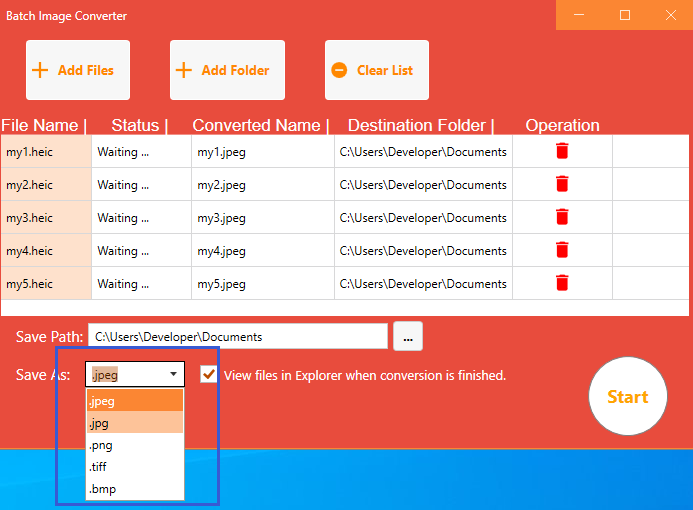Remove my4.heic with the trash icon
The image size is (693, 510).
[x=562, y=250]
